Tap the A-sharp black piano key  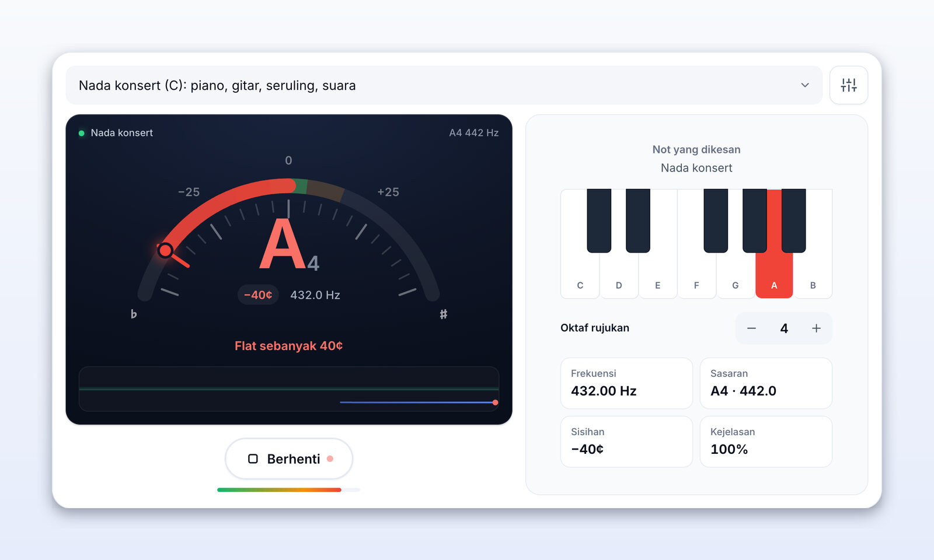(x=794, y=220)
